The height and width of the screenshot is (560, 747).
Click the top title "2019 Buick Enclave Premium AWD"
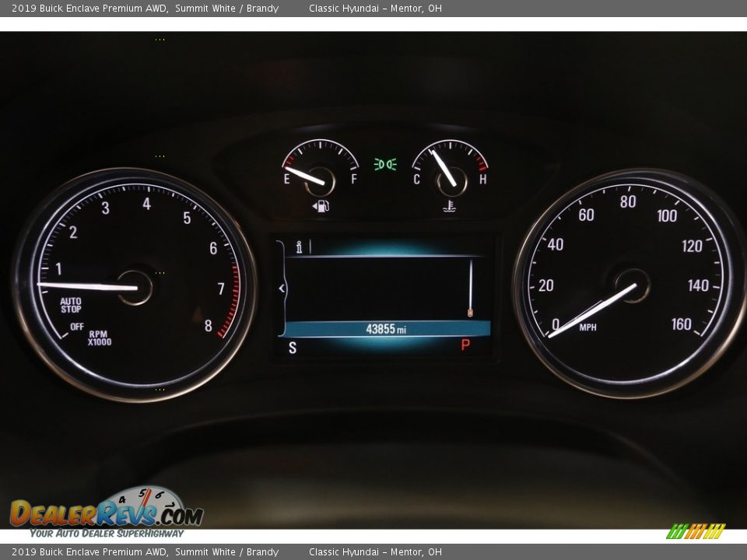point(89,9)
